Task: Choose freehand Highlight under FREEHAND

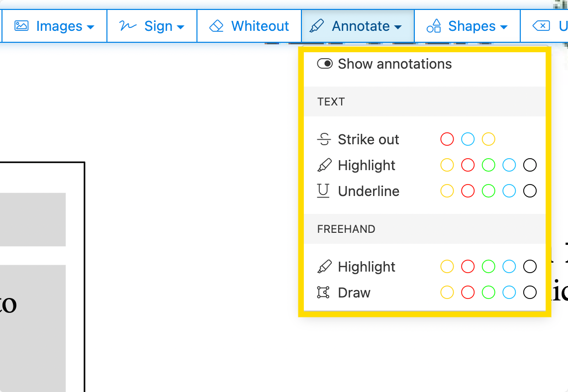Action: pos(367,267)
